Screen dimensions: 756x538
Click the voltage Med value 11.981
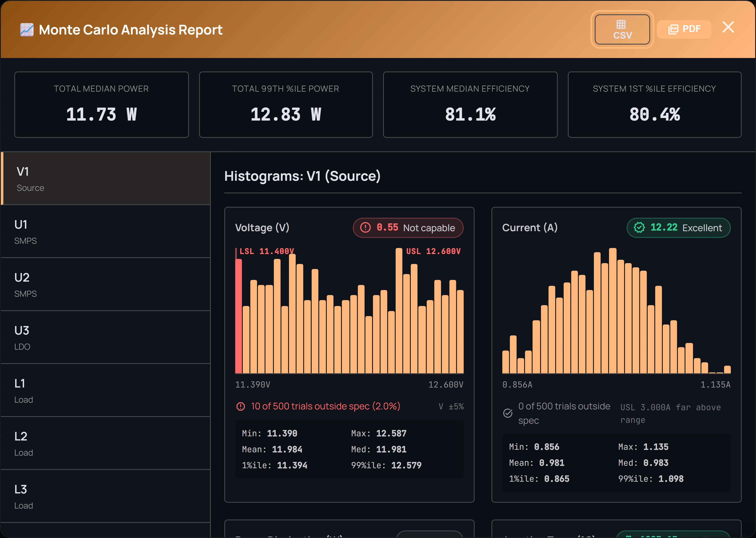391,449
